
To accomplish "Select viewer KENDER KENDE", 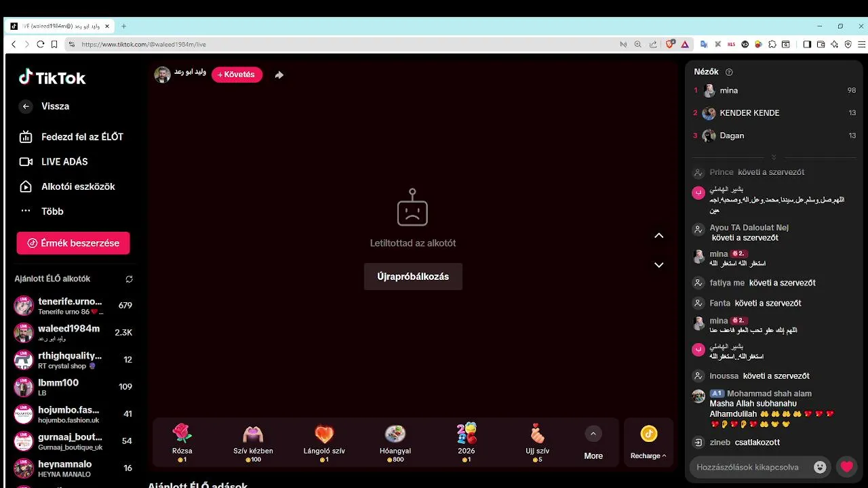I will [x=774, y=113].
